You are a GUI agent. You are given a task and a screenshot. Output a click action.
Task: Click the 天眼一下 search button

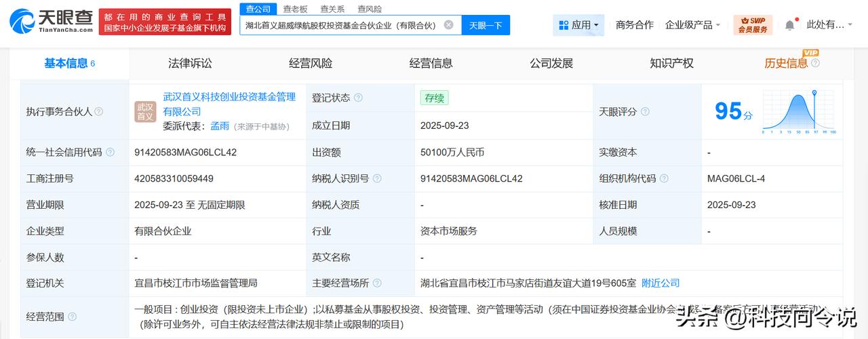click(x=486, y=25)
